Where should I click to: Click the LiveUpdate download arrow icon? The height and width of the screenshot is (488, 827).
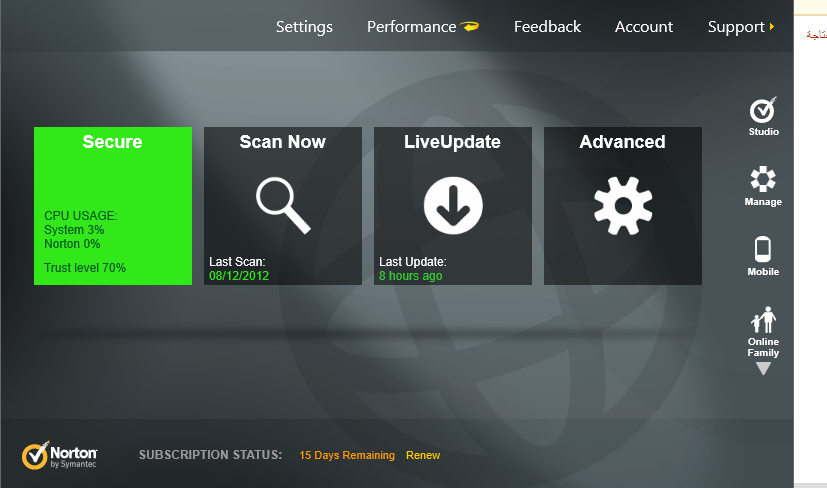point(453,206)
